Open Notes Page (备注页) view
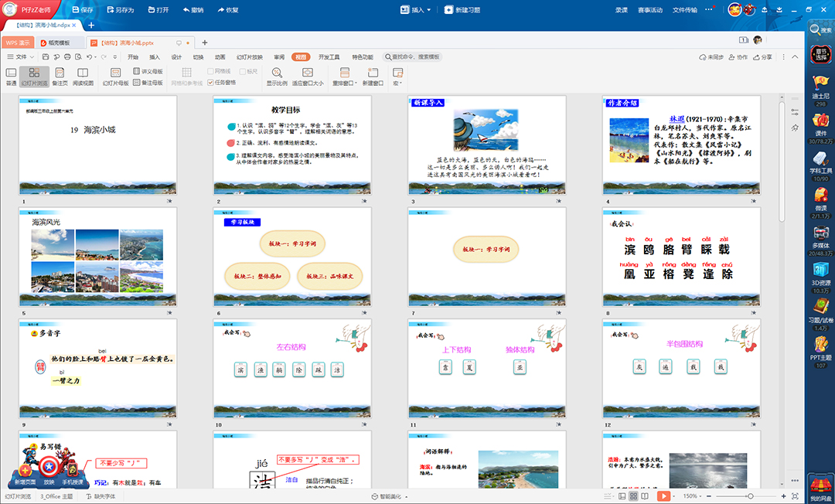Image resolution: width=835 pixels, height=504 pixels. 60,76
